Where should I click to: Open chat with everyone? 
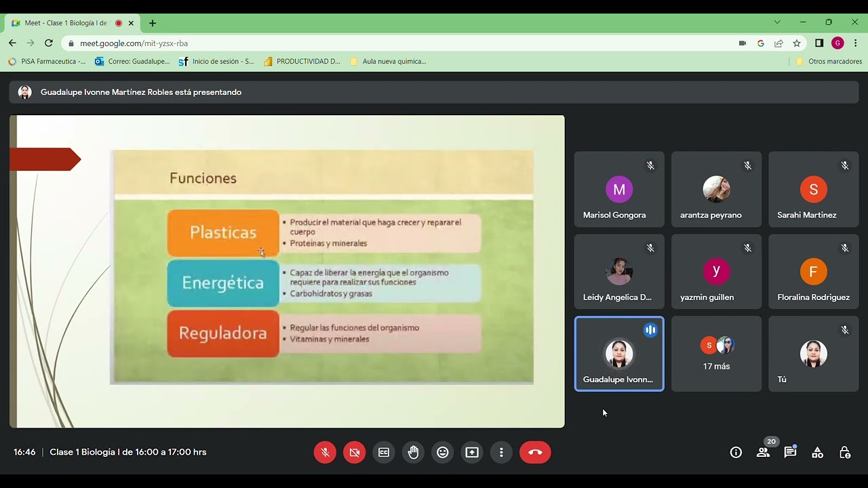coord(790,452)
